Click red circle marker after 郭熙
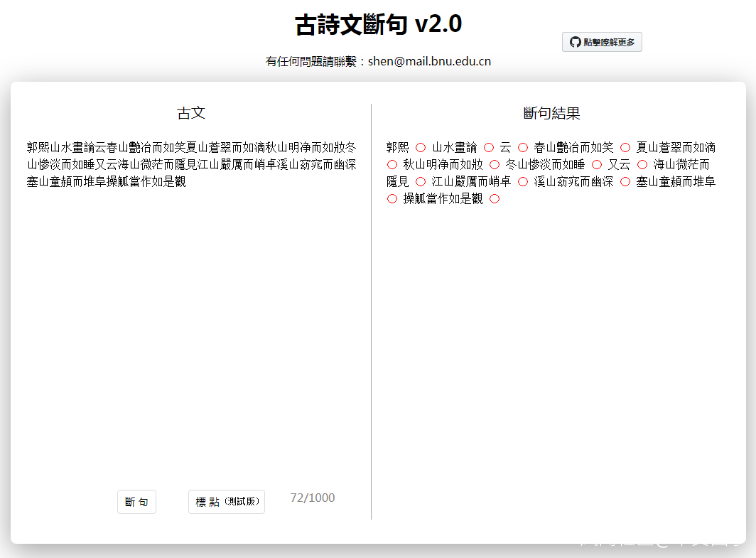Image resolution: width=756 pixels, height=558 pixels. (421, 148)
